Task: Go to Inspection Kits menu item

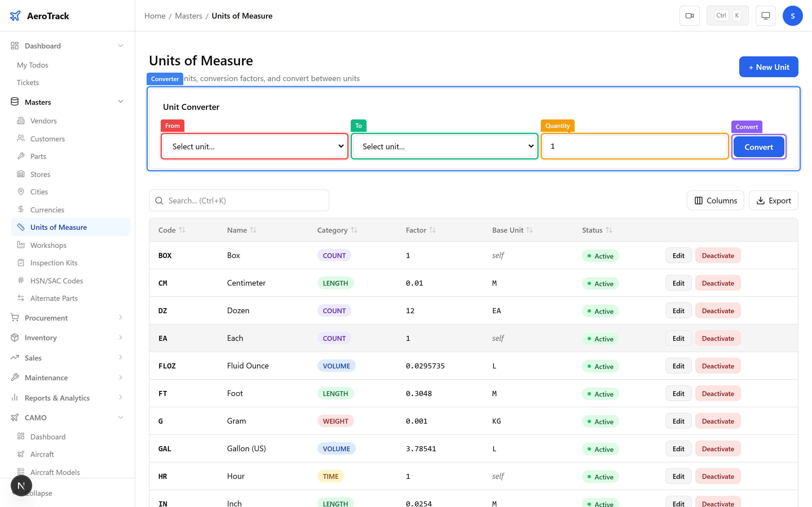Action: (x=54, y=263)
